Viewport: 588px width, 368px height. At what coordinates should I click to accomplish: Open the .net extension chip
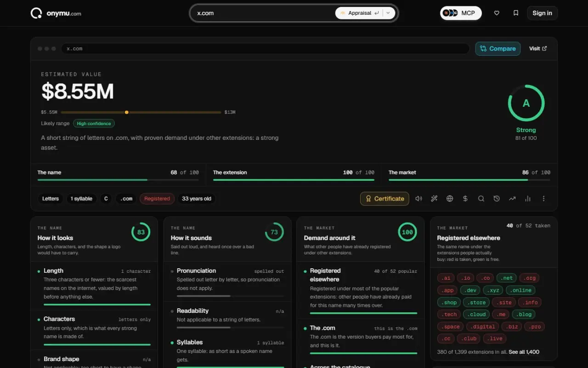click(x=507, y=278)
